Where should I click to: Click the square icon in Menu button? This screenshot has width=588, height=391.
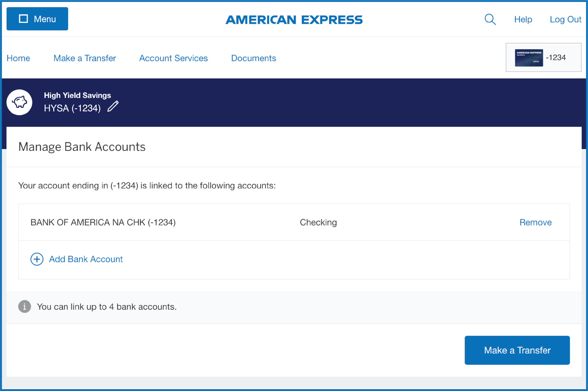pyautogui.click(x=23, y=19)
